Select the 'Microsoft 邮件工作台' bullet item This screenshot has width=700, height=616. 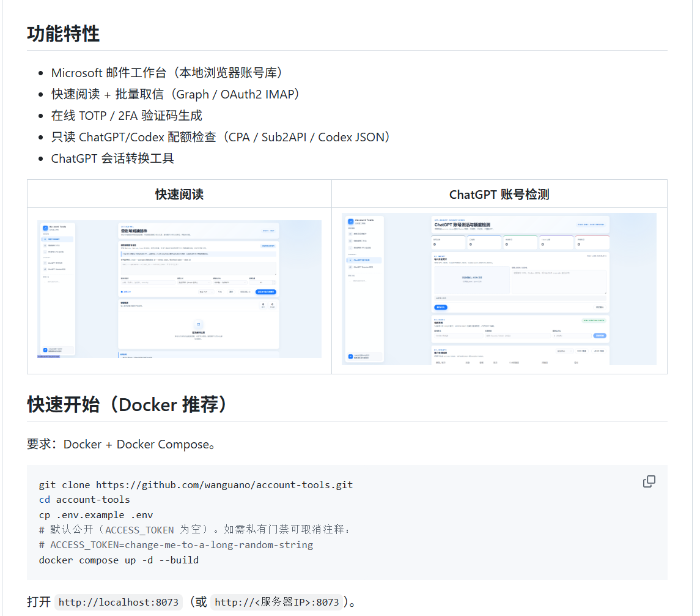166,73
